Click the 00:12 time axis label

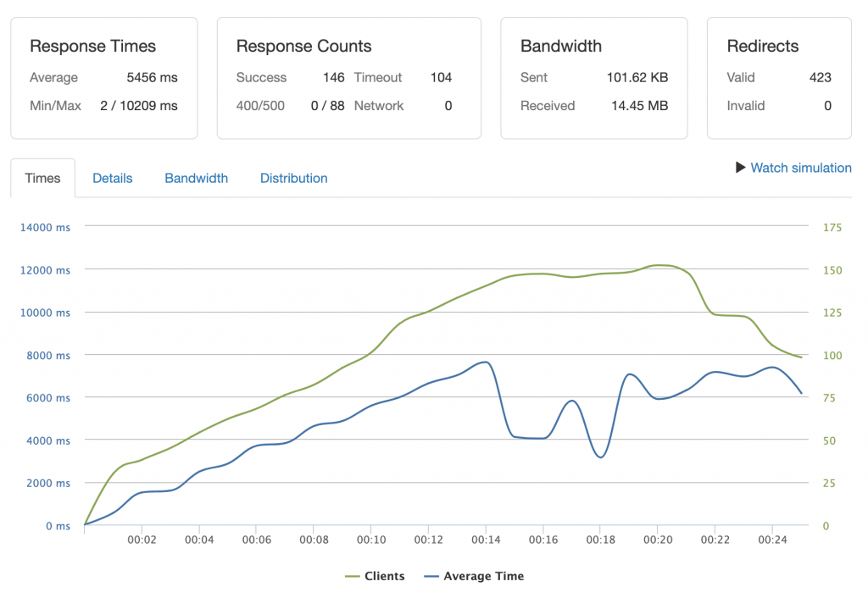(x=428, y=540)
